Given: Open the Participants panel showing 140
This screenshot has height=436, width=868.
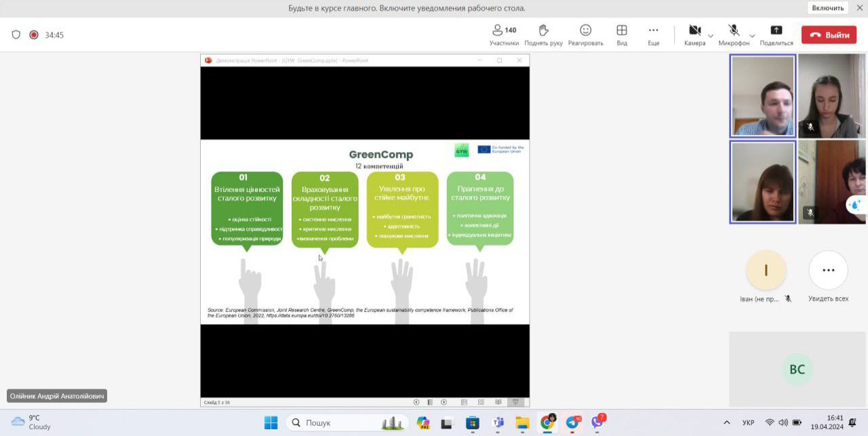Looking at the screenshot, I should coord(504,35).
